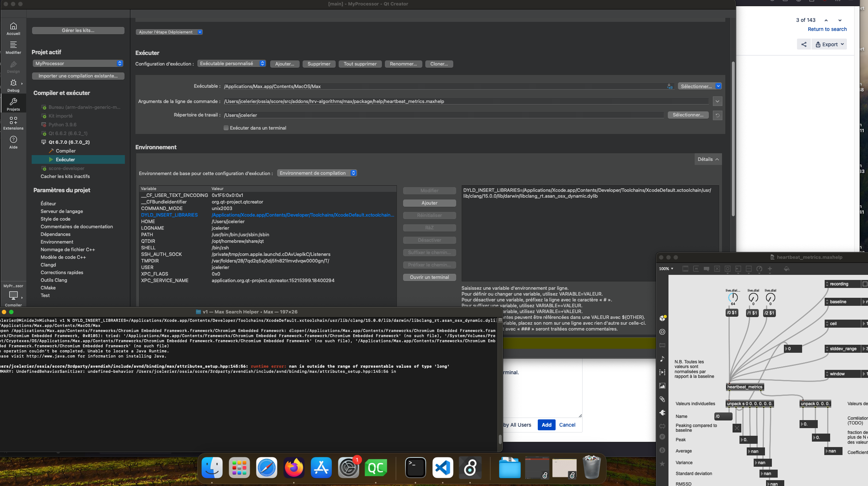This screenshot has width=868, height=486.
Task: Click 'Return to search' link
Action: point(827,29)
